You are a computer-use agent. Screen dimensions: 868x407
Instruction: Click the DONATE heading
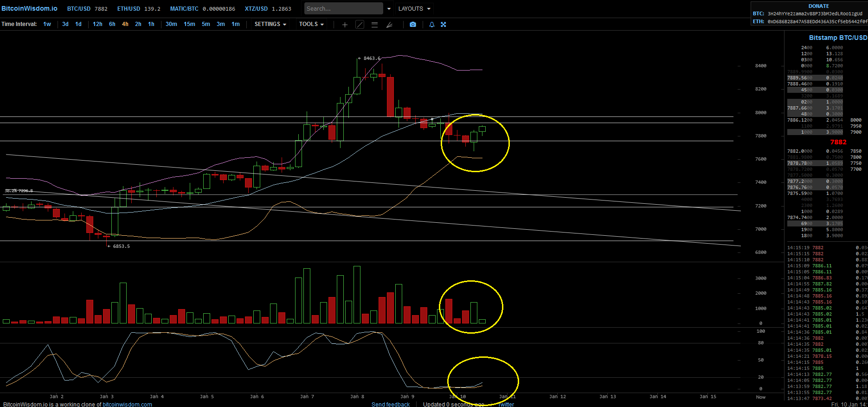tap(819, 6)
